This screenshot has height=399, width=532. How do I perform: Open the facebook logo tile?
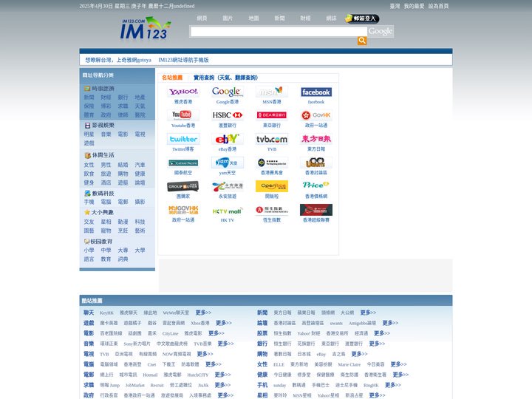pyautogui.click(x=316, y=92)
